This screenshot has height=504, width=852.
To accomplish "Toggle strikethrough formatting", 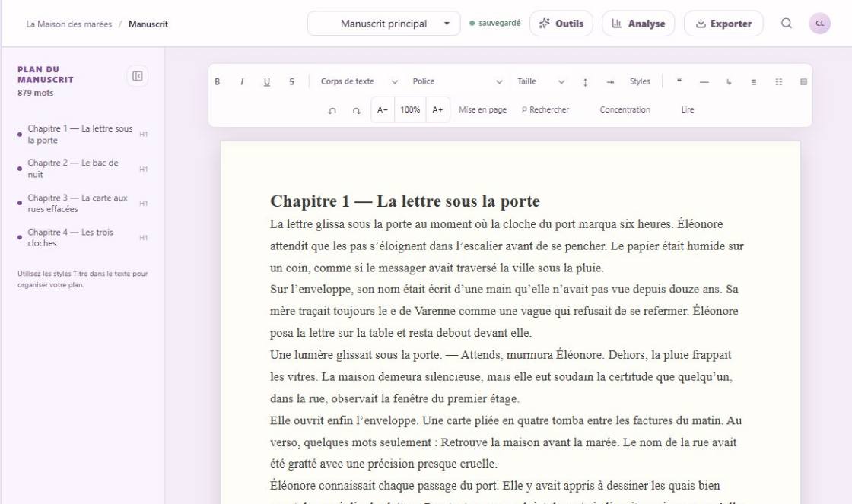I will (292, 81).
